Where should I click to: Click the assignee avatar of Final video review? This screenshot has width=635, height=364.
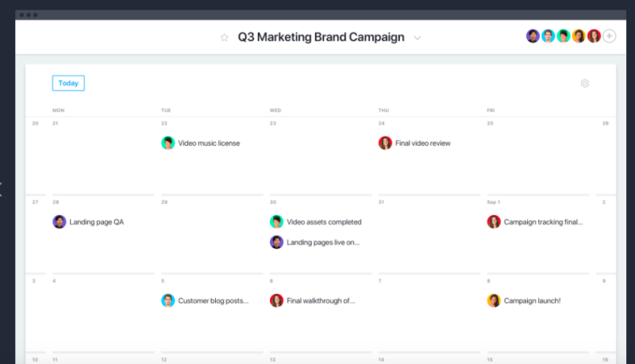pos(385,143)
